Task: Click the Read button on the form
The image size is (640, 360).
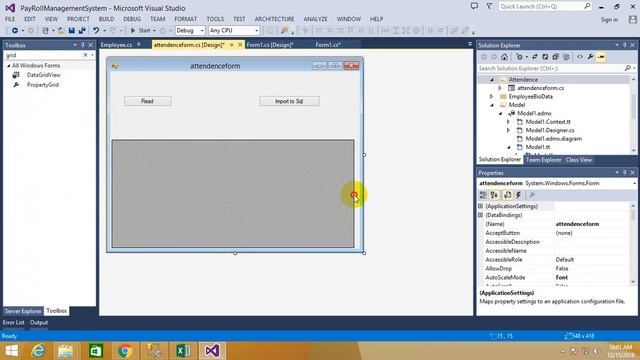Action: tap(148, 101)
